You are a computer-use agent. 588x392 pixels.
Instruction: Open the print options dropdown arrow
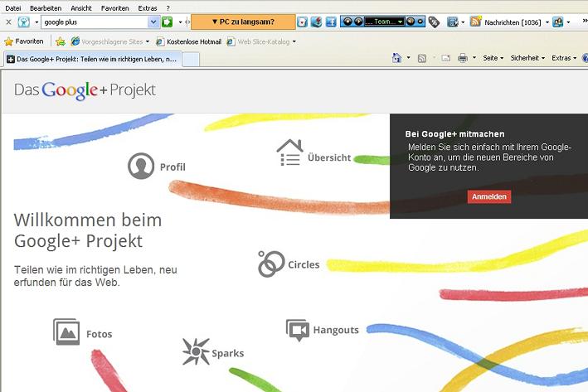[474, 58]
